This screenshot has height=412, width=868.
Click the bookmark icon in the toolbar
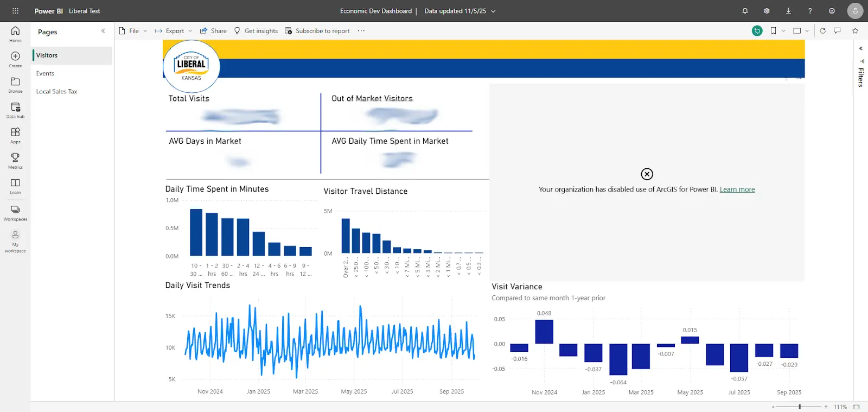point(774,31)
